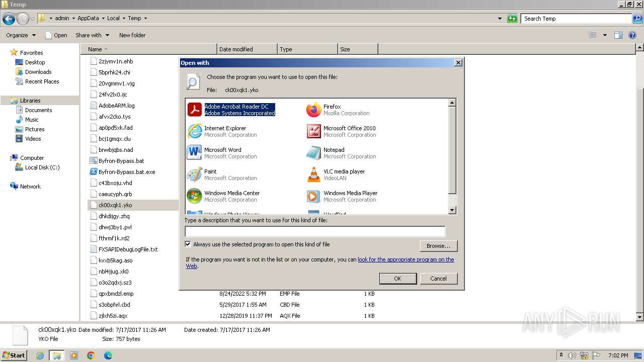Select Microsoft Office 2010 icon

coord(313,131)
